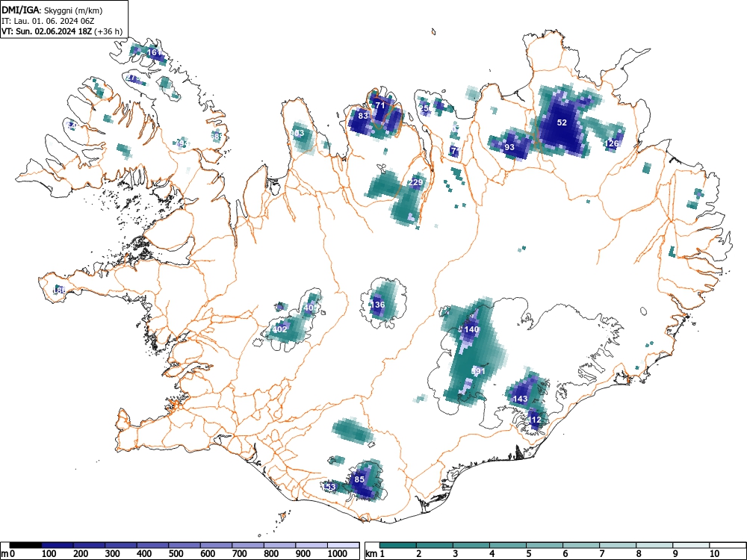Click the '700' tick on the metre legend
The height and width of the screenshot is (560, 747).
240,554
